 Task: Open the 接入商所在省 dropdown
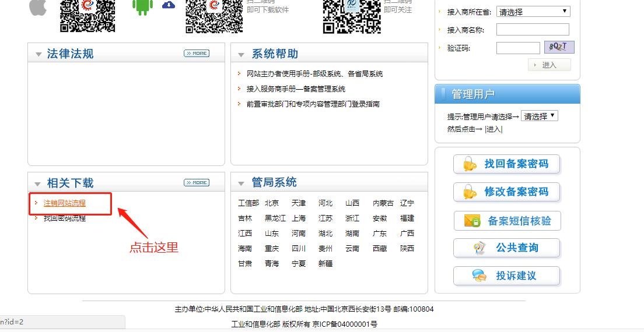coord(533,12)
